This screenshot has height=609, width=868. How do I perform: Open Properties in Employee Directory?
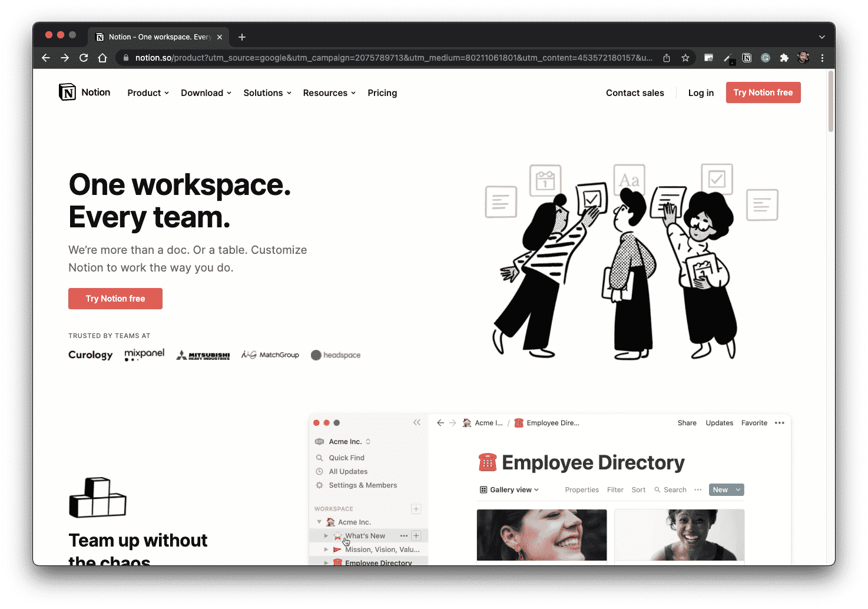[x=582, y=489]
